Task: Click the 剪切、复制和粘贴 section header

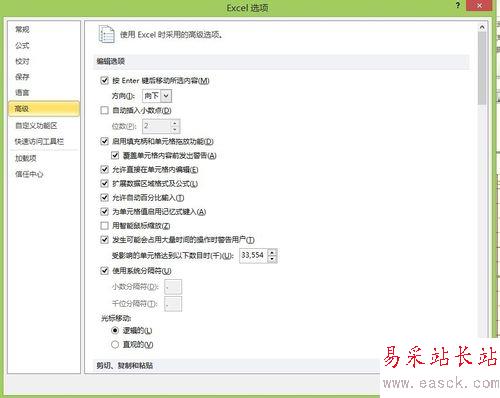Action: 237,366
